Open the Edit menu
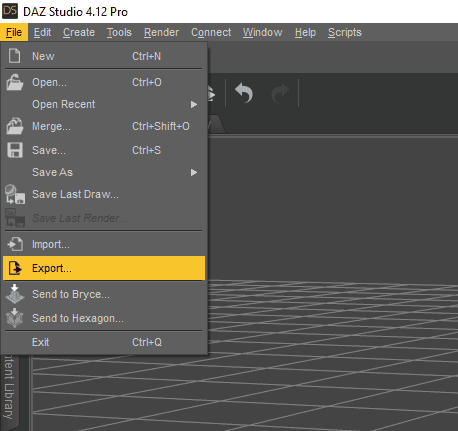458x431 pixels. 42,32
